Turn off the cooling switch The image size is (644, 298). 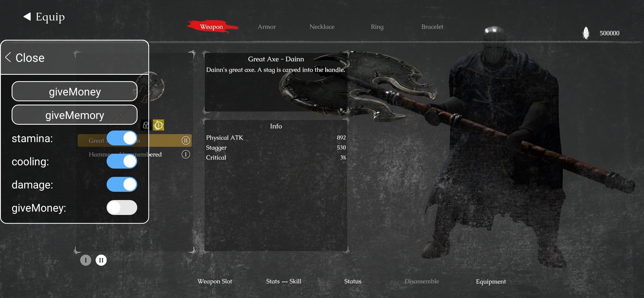point(122,161)
